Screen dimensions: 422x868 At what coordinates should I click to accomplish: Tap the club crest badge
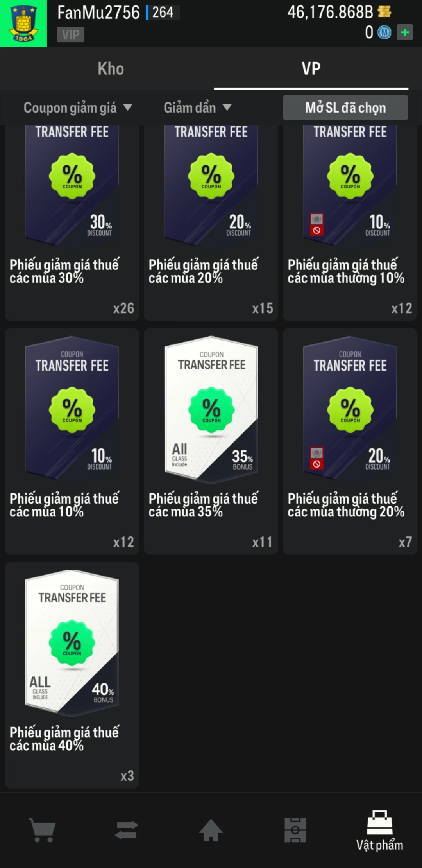coord(23,23)
